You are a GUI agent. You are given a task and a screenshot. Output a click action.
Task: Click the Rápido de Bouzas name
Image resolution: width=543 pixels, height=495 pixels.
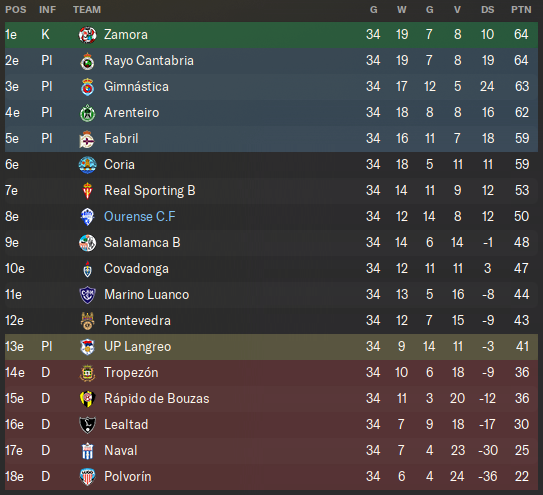click(157, 398)
